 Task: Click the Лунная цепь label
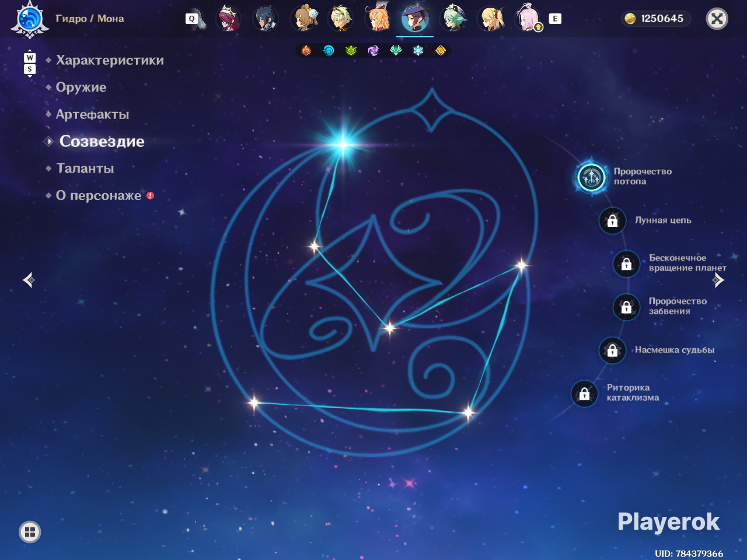[663, 220]
